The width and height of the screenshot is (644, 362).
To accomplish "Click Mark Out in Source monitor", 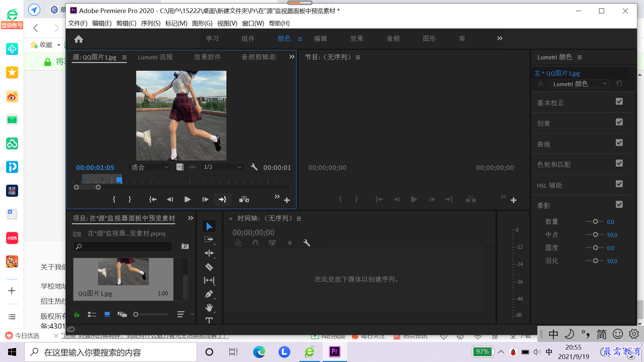I will click(130, 199).
